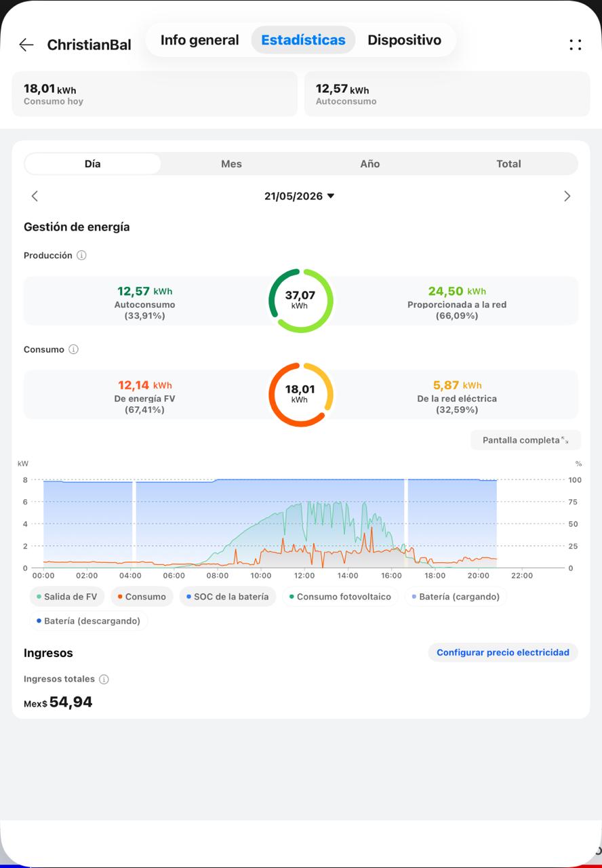The height and width of the screenshot is (868, 602).
Task: Go to the previous day with left chevron
Action: click(35, 196)
